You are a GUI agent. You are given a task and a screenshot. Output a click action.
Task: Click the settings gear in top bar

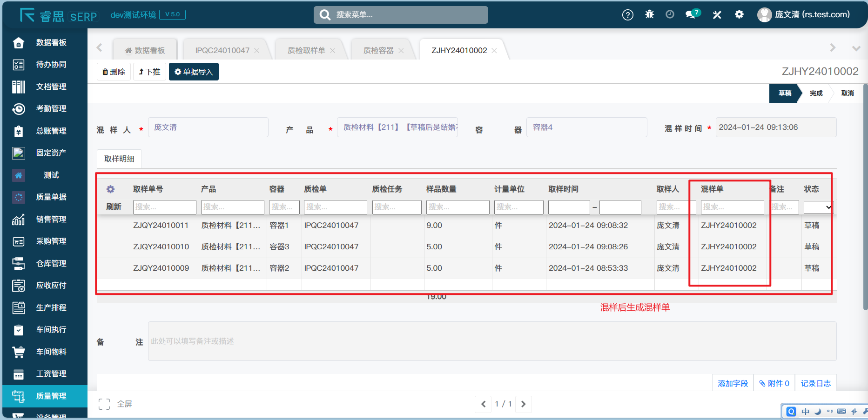[x=739, y=14]
